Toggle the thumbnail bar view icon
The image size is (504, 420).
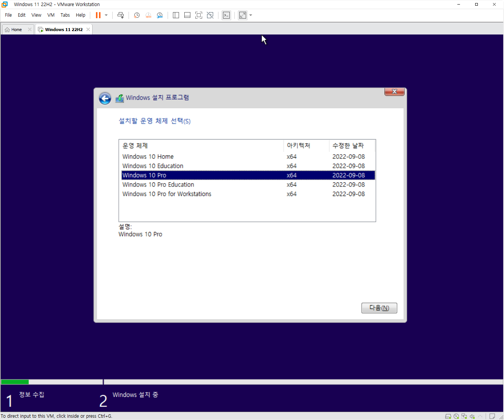tap(187, 15)
